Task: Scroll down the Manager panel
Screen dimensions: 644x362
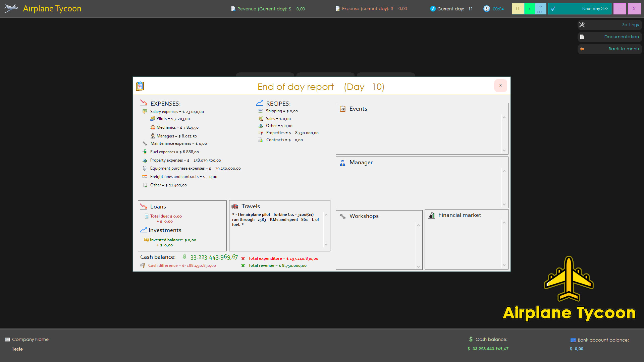Action: point(504,204)
